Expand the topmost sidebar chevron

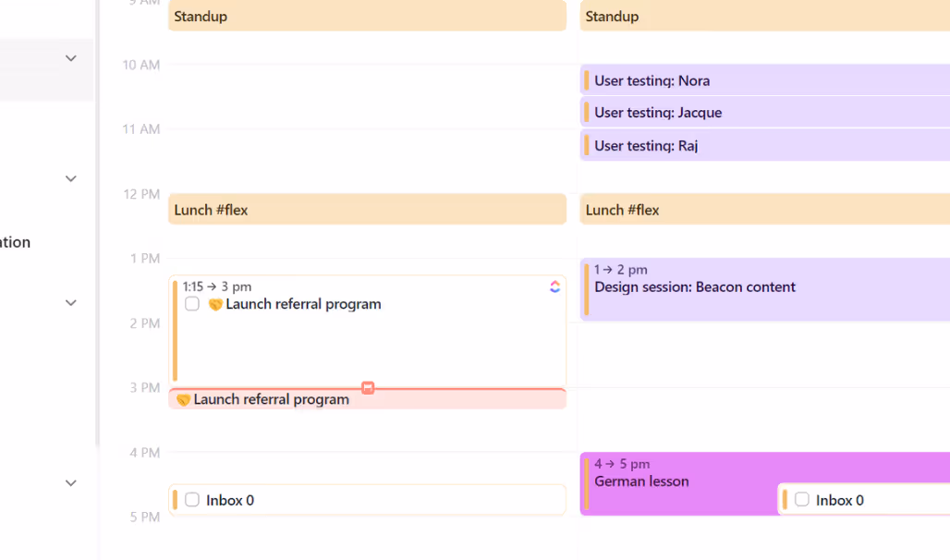click(x=71, y=58)
